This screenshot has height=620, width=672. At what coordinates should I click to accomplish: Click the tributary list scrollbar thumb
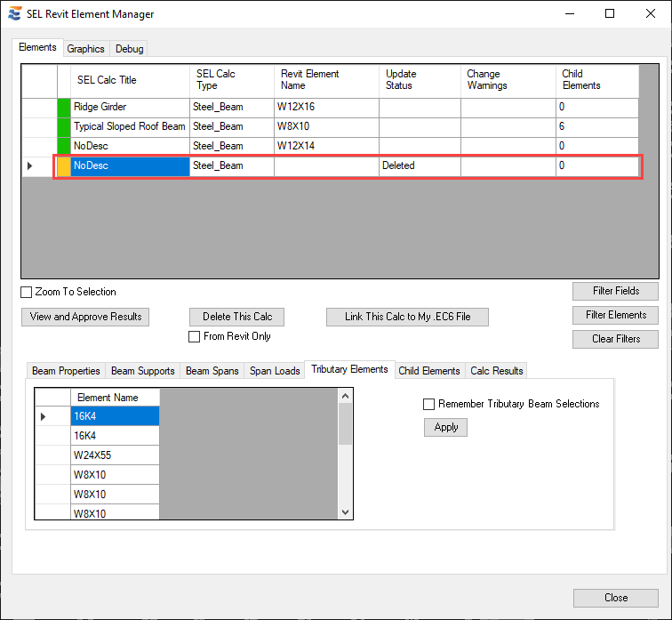pos(346,424)
